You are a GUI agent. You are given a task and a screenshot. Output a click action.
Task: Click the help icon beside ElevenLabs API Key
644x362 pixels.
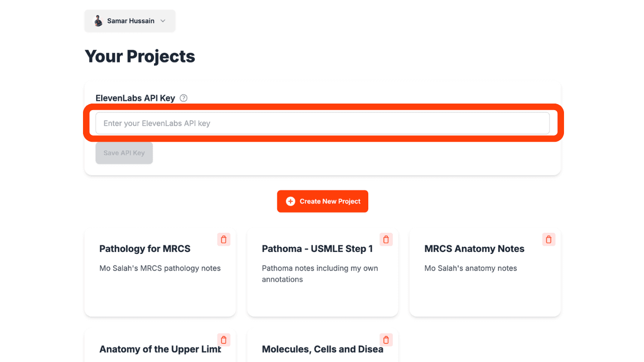coord(184,98)
